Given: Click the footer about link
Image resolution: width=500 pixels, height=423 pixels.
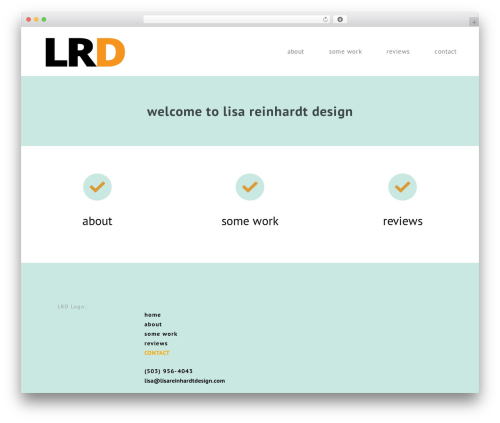Looking at the screenshot, I should (153, 324).
